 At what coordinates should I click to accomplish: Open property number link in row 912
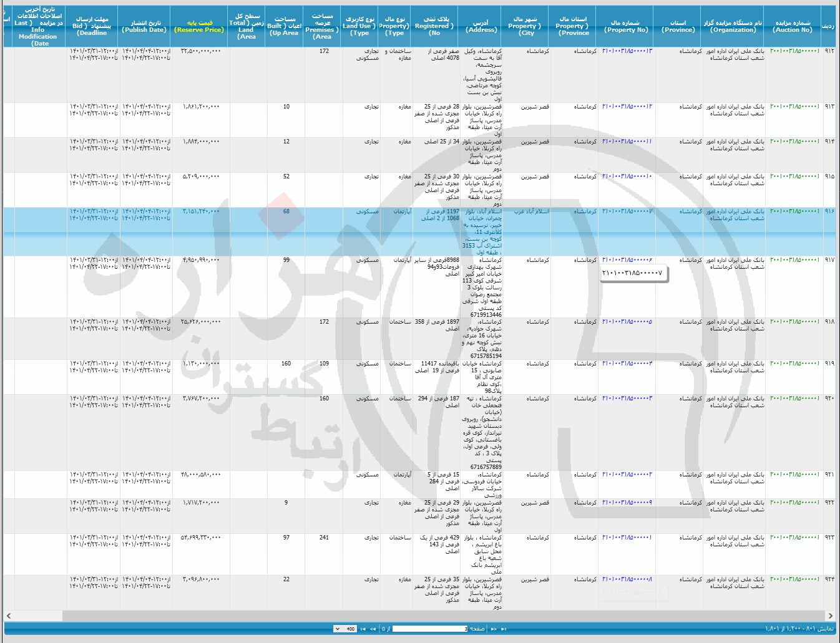(627, 51)
